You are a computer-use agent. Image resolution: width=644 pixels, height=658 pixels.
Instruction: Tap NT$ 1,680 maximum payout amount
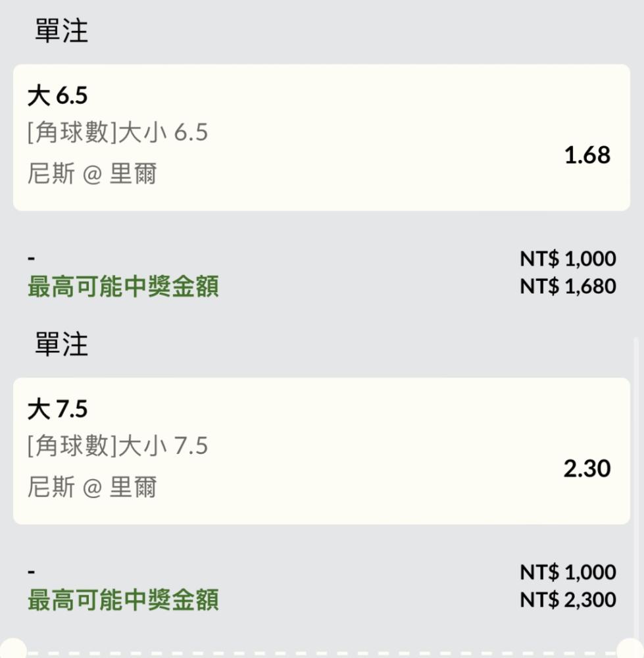click(568, 286)
